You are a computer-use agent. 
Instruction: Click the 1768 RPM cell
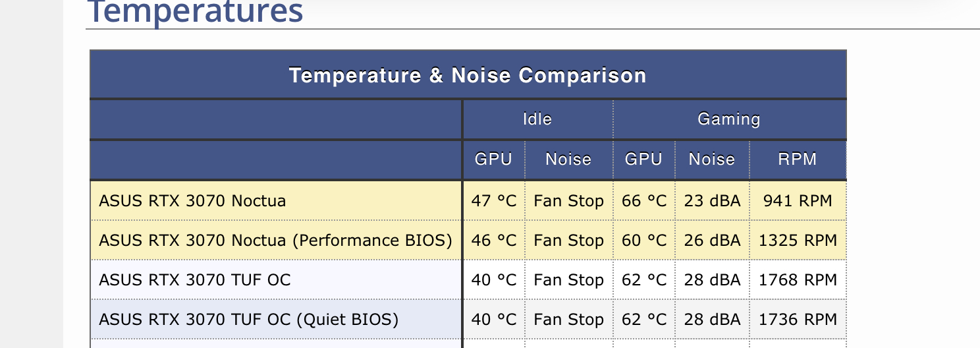pos(798,280)
